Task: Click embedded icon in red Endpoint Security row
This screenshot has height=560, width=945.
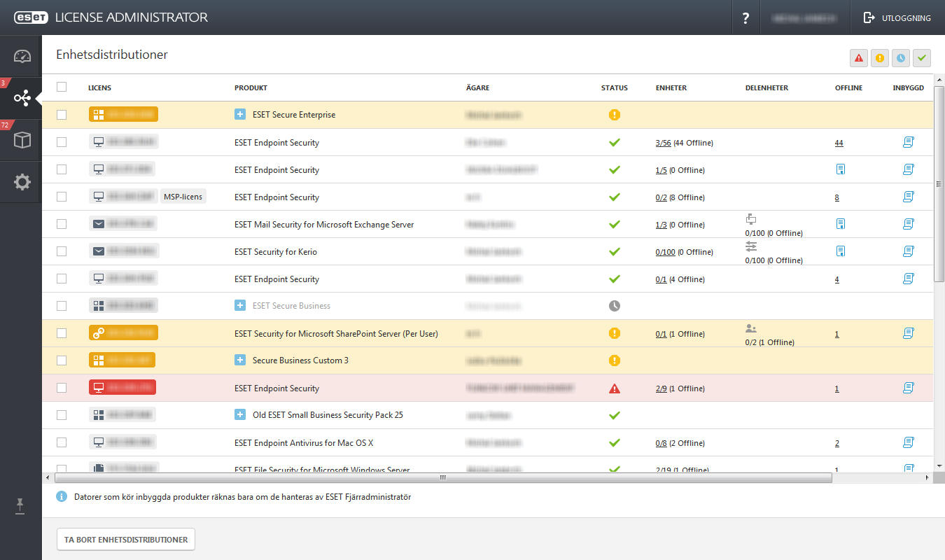Action: click(x=909, y=388)
